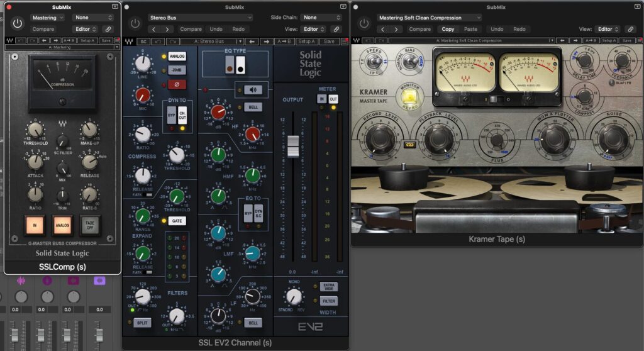Viewport: 644px width, 351px height.
Task: Click record/playback level link button on Kramer Tape
Action: (409, 145)
